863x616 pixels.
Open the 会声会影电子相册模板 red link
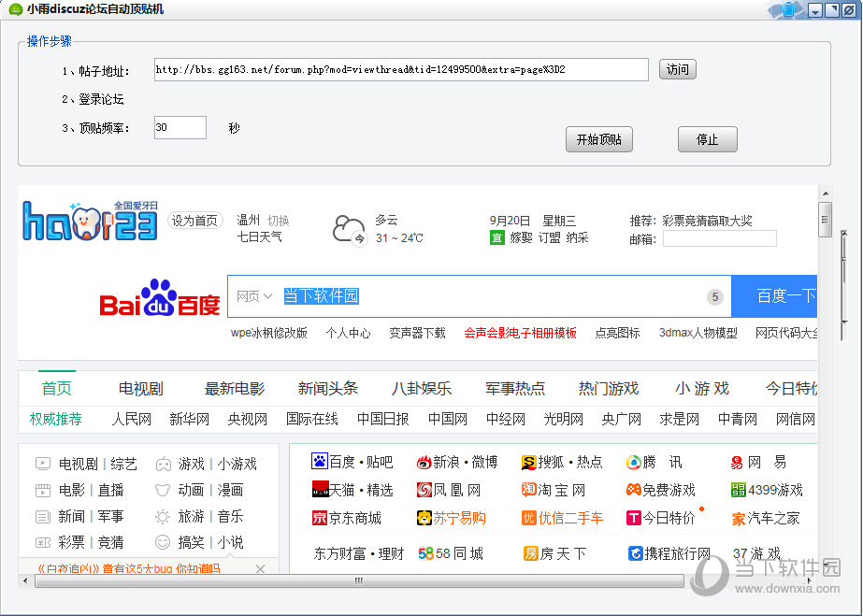point(520,333)
